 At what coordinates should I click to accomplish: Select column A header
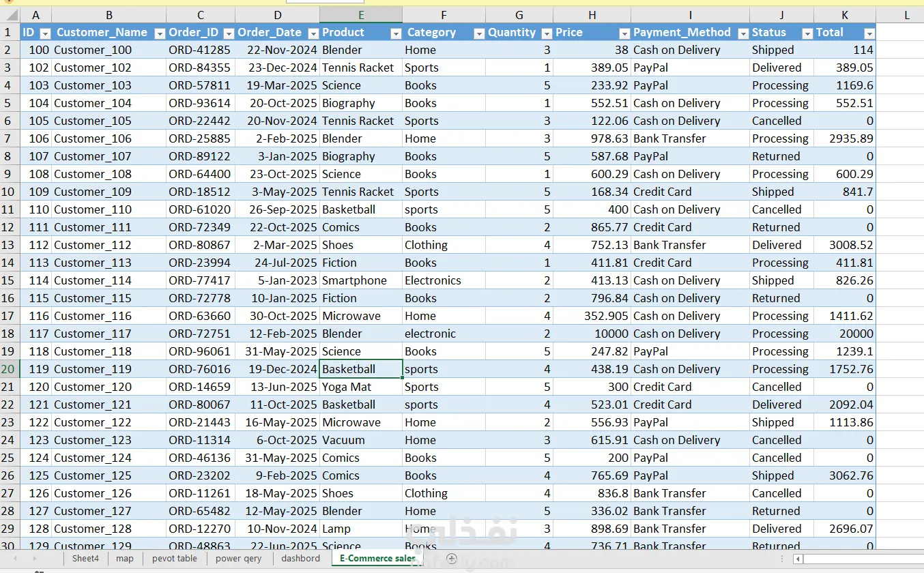pyautogui.click(x=35, y=14)
